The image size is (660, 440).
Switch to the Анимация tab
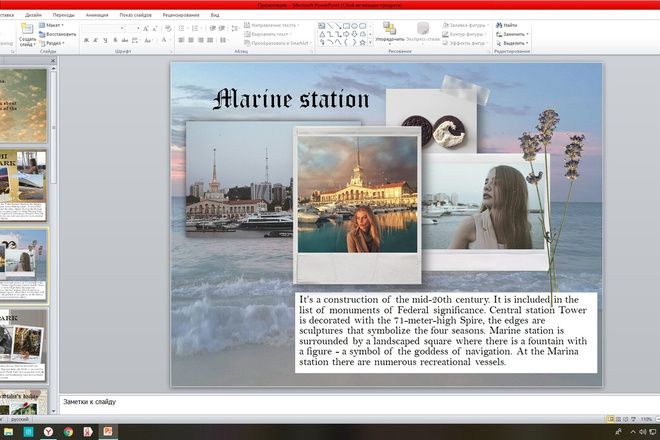(x=97, y=15)
